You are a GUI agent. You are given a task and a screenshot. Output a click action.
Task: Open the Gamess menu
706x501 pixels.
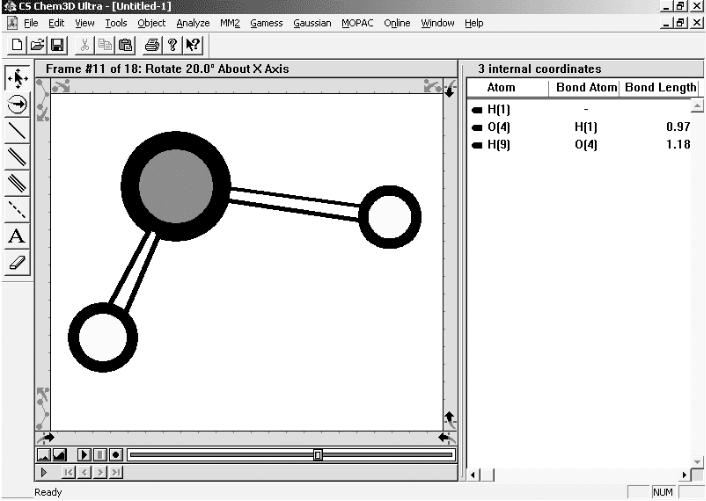267,23
